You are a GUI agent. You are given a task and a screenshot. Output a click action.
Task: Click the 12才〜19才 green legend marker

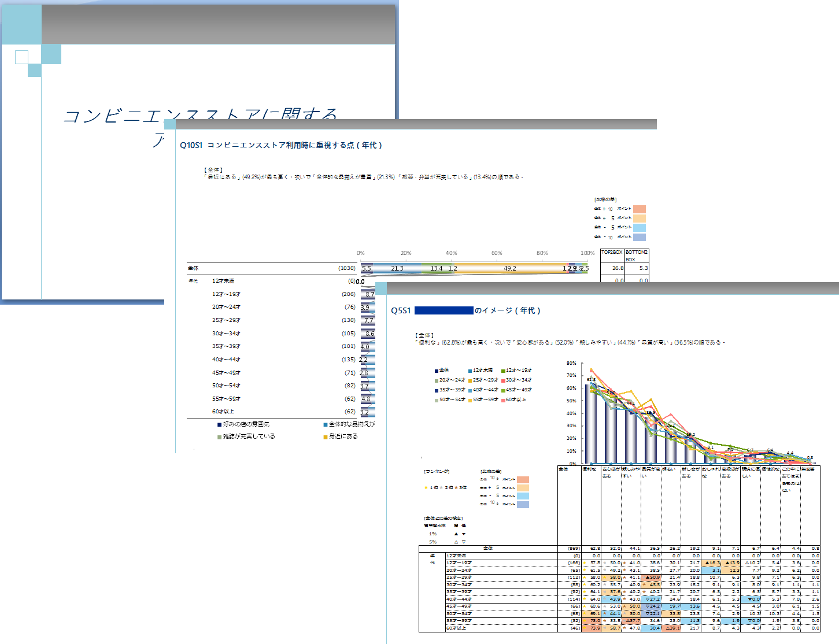[x=504, y=371]
